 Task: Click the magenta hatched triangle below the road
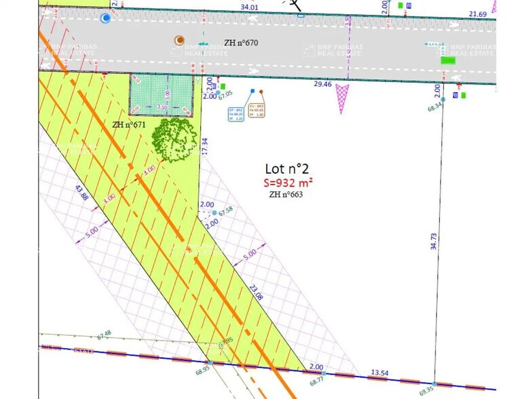pos(343,94)
